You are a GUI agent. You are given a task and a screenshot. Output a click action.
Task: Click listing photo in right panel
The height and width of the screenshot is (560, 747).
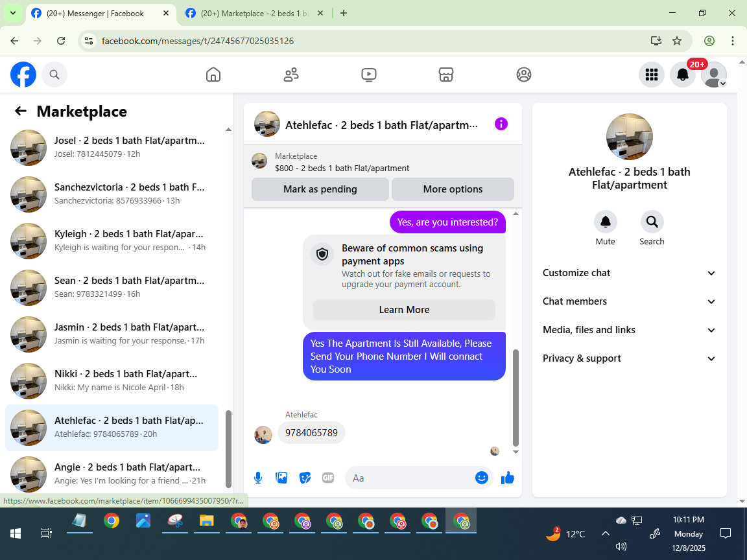tap(630, 137)
